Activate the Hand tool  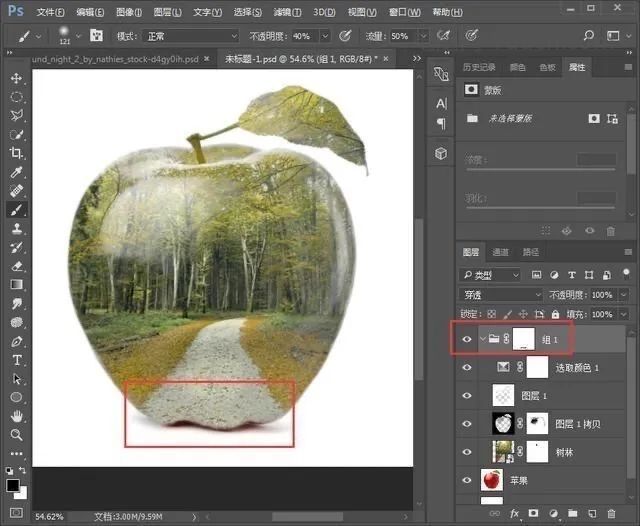[16, 416]
